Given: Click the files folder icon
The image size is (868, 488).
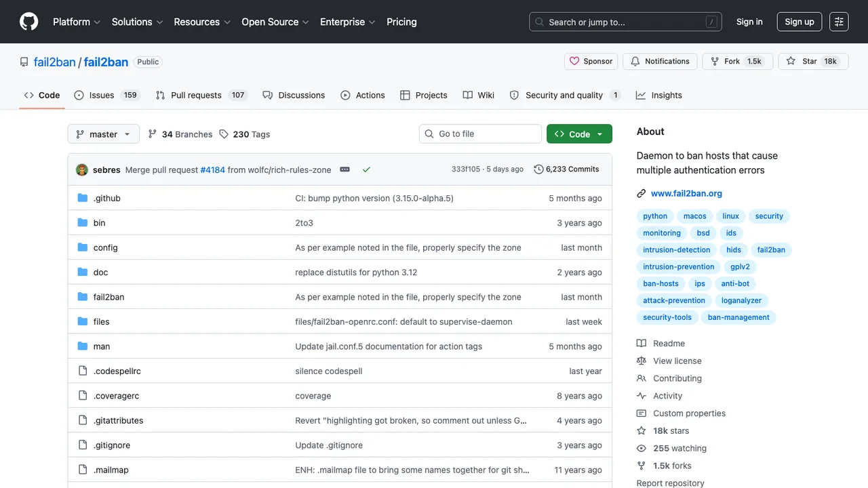Looking at the screenshot, I should pyautogui.click(x=83, y=322).
